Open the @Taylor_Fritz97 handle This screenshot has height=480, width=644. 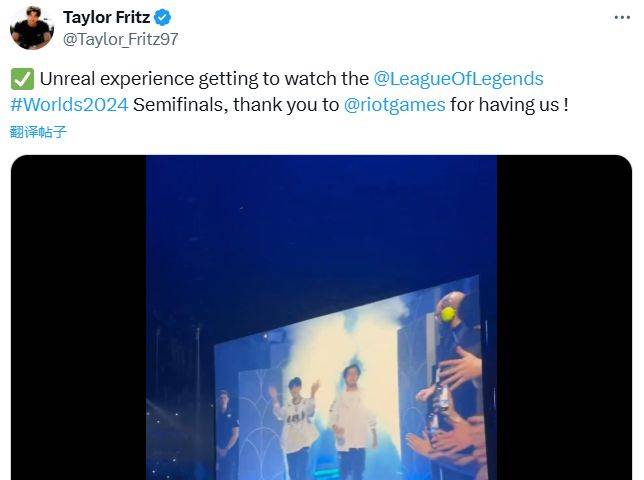coord(120,39)
